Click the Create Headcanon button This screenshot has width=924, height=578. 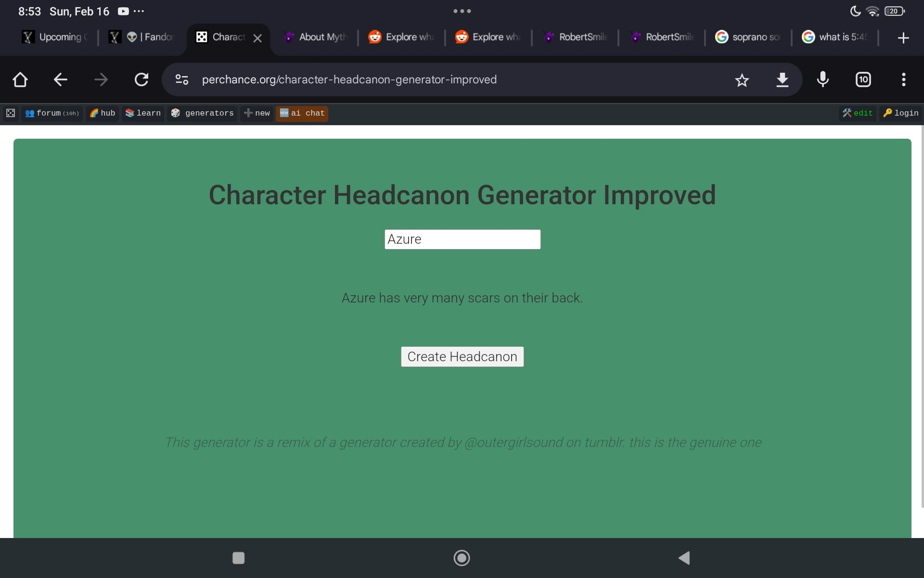pyautogui.click(x=462, y=356)
